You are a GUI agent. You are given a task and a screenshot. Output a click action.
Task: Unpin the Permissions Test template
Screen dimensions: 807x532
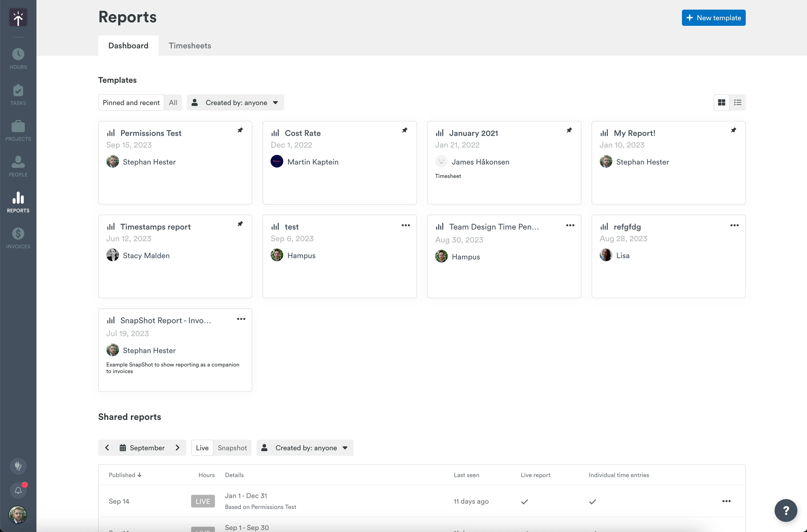[x=240, y=130]
